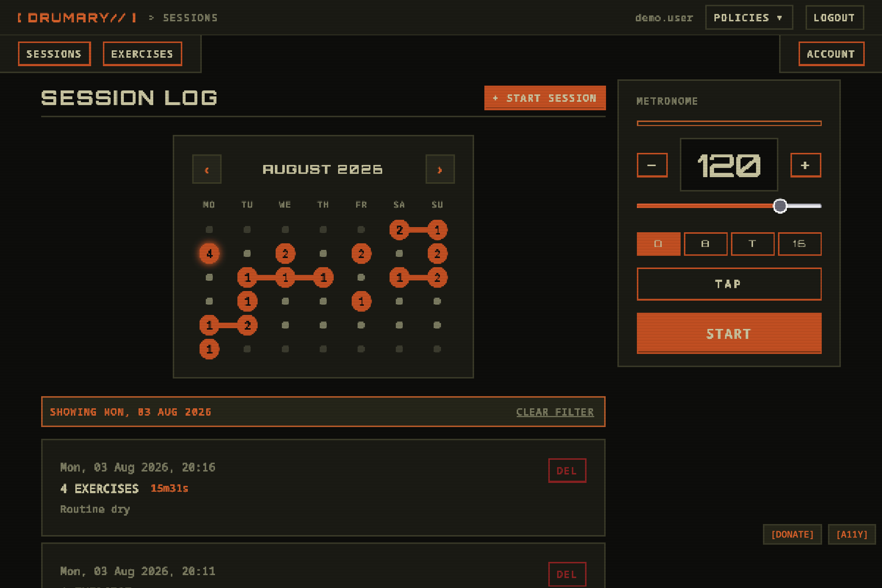
Task: Select Monday August 31 showing 1 session
Action: coord(209,349)
